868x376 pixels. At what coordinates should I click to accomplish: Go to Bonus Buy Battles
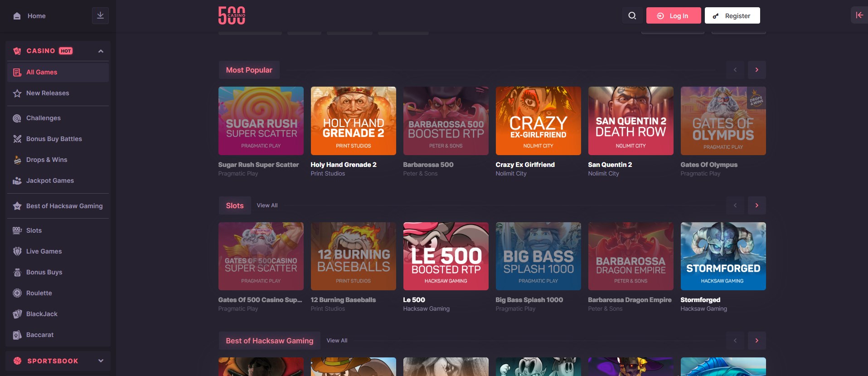[58, 139]
